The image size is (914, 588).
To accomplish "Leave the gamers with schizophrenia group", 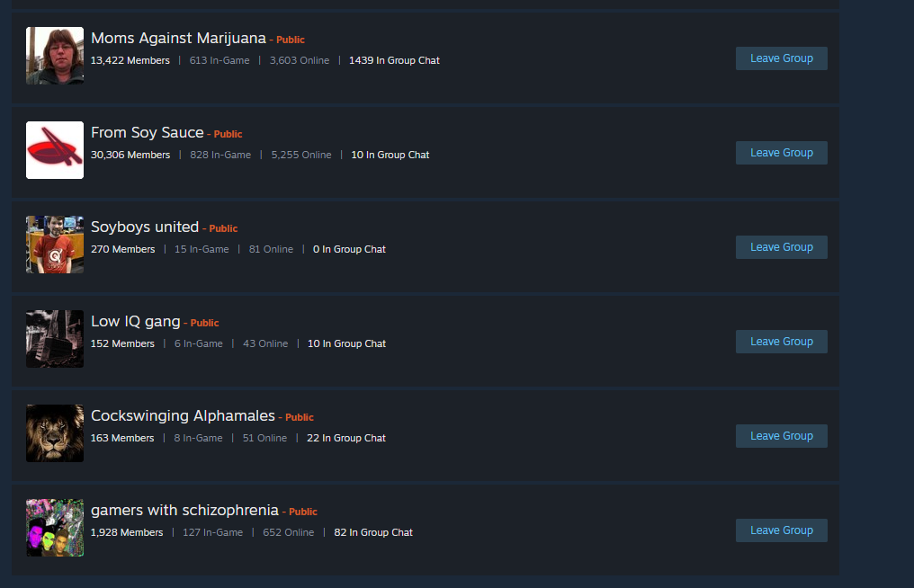I will [781, 530].
